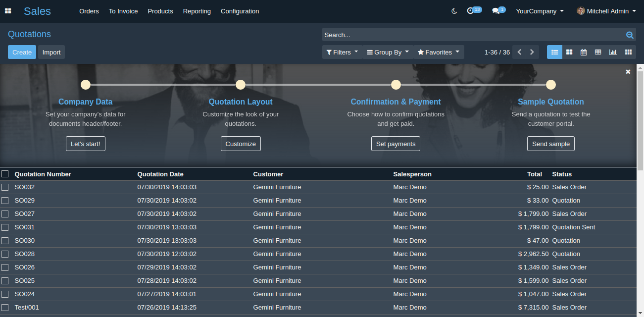Tick the checkbox for SO028

coord(5,254)
